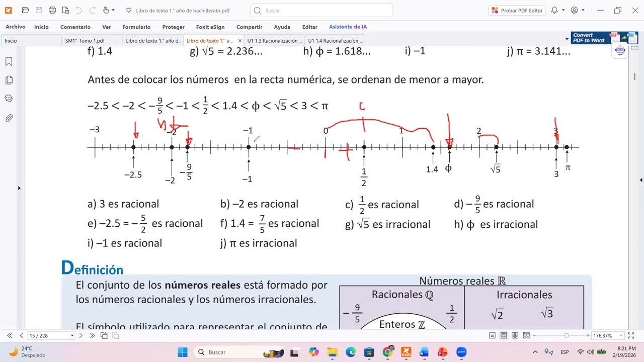Image resolution: width=644 pixels, height=362 pixels.
Task: Open the Foxit eSign tab
Action: 210,27
